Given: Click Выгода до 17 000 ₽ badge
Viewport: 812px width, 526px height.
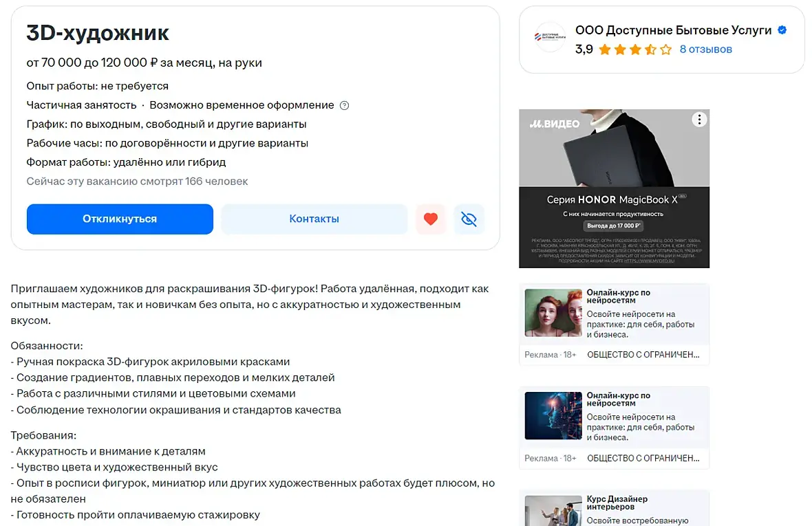Looking at the screenshot, I should pyautogui.click(x=614, y=226).
